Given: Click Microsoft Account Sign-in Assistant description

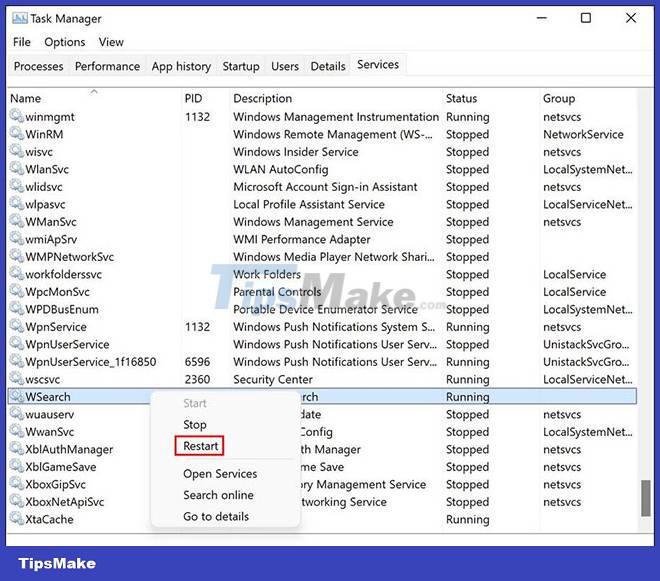Looking at the screenshot, I should pyautogui.click(x=325, y=187).
